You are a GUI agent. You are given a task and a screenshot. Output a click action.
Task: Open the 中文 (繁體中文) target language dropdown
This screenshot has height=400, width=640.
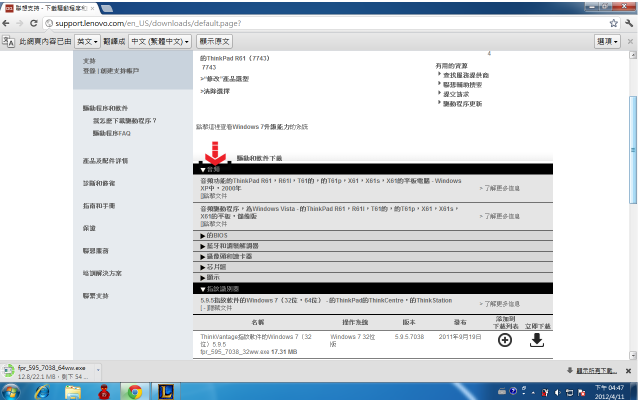(x=160, y=41)
